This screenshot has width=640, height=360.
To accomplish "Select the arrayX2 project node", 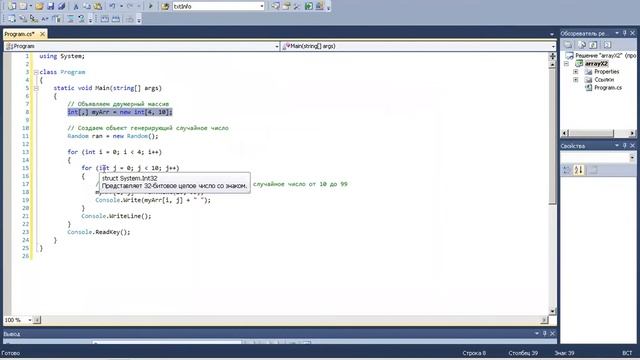I will click(596, 64).
